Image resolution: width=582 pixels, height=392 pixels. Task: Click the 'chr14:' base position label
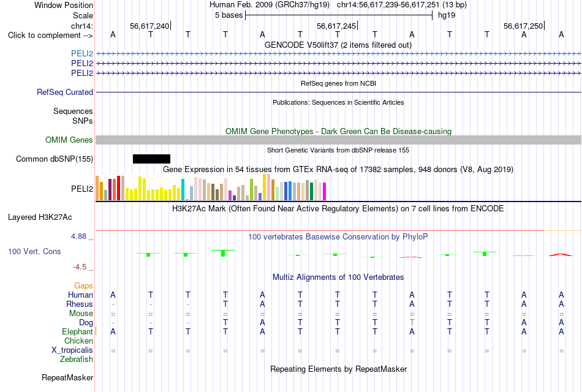[x=81, y=26]
